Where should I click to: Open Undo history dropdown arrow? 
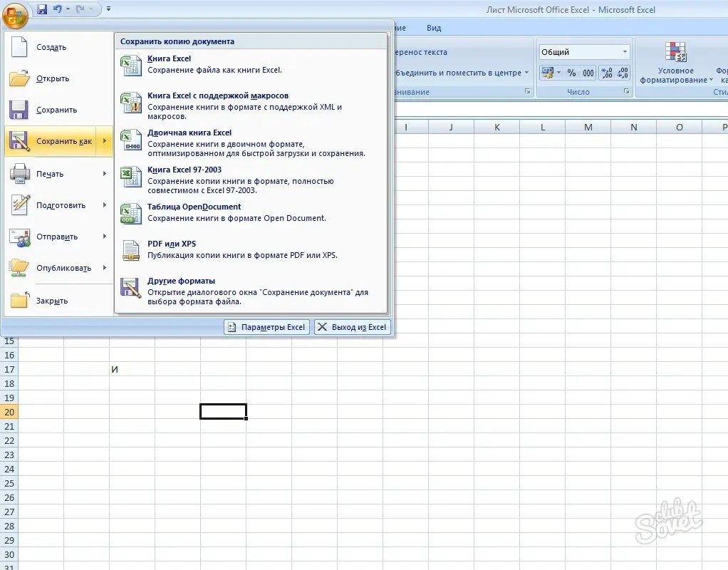pos(68,9)
